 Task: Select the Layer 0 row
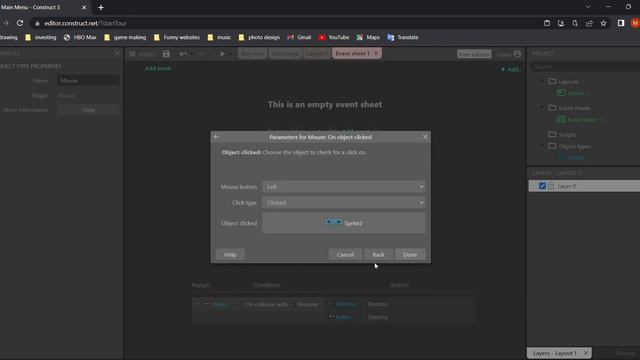[584, 186]
